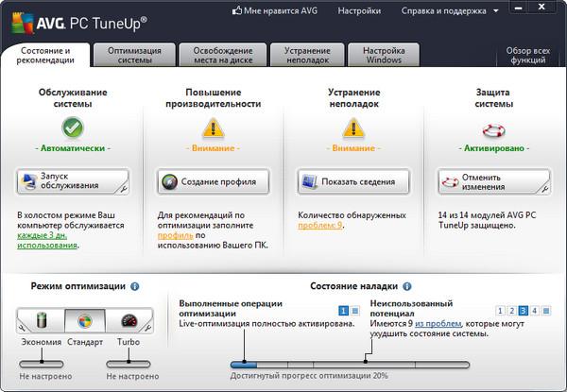Go to page 1 of Неиспользованный потенциал
The image size is (567, 392).
click(x=500, y=311)
